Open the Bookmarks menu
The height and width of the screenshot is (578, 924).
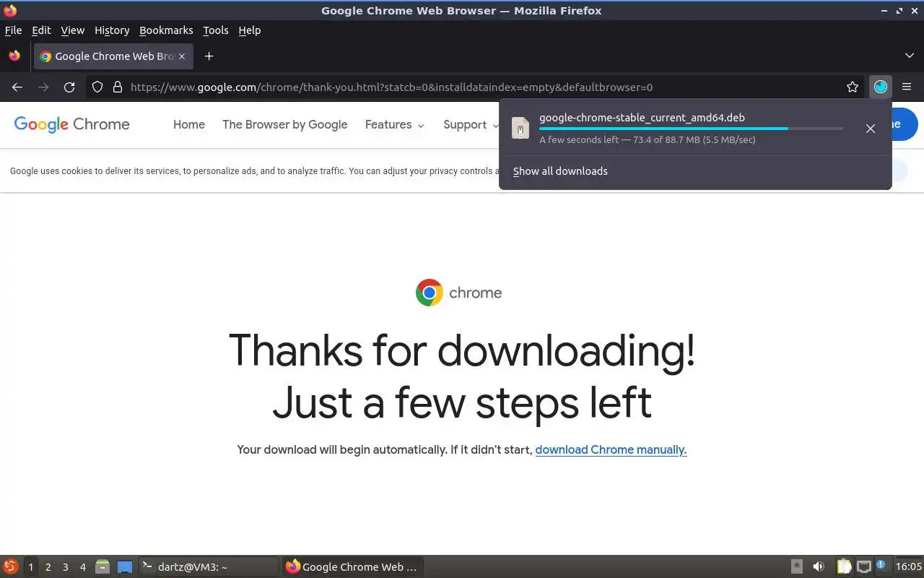[166, 30]
